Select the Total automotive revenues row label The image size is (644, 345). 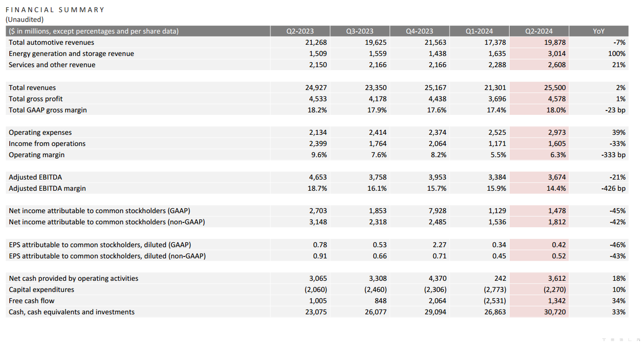[51, 42]
